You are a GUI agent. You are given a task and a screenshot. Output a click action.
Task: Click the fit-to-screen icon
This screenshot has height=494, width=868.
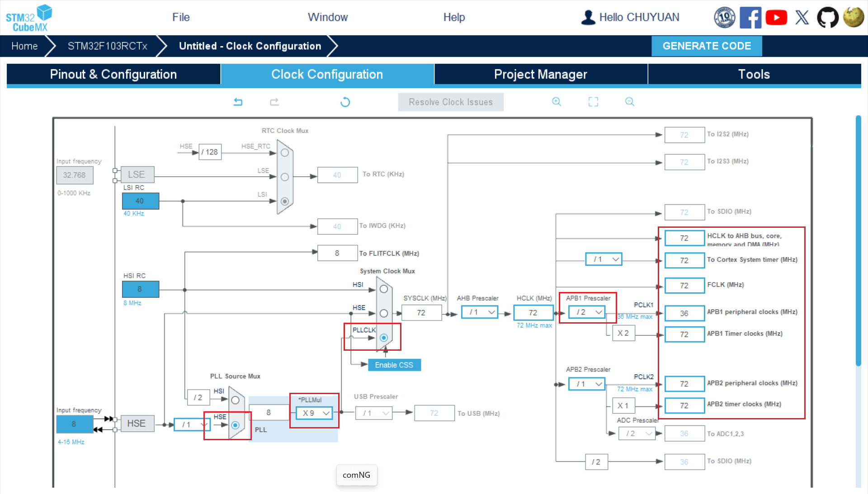(593, 102)
